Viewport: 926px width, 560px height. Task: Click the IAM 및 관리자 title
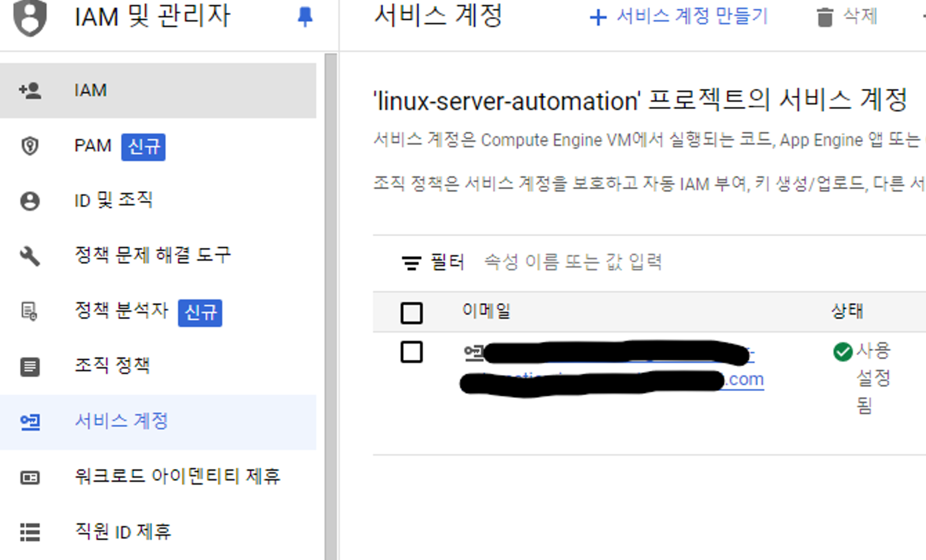[152, 16]
